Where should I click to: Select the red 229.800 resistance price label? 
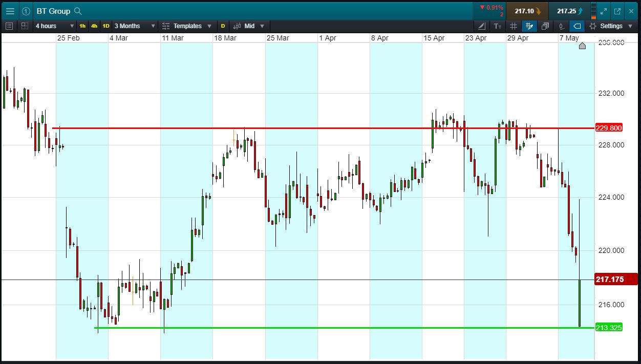click(x=609, y=128)
